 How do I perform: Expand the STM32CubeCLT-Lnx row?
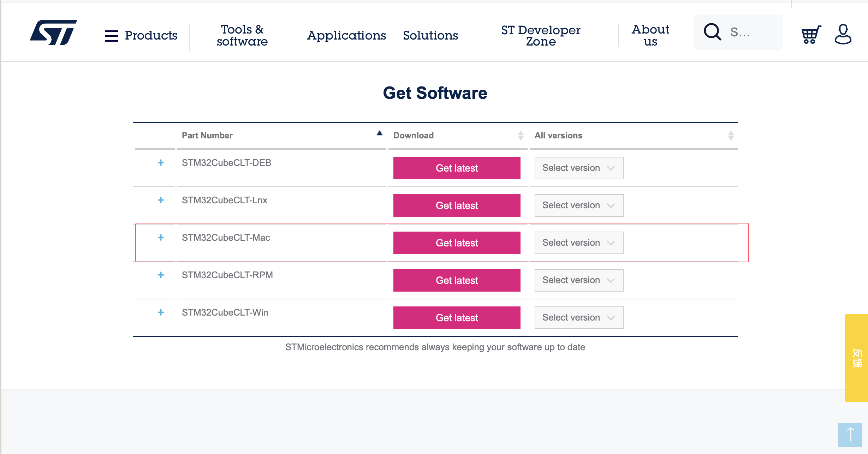point(161,200)
